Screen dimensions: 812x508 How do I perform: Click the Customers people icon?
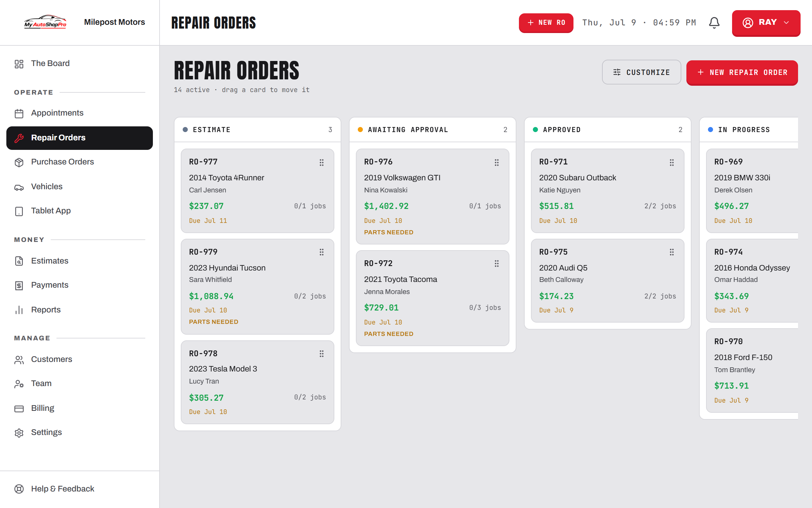click(19, 360)
